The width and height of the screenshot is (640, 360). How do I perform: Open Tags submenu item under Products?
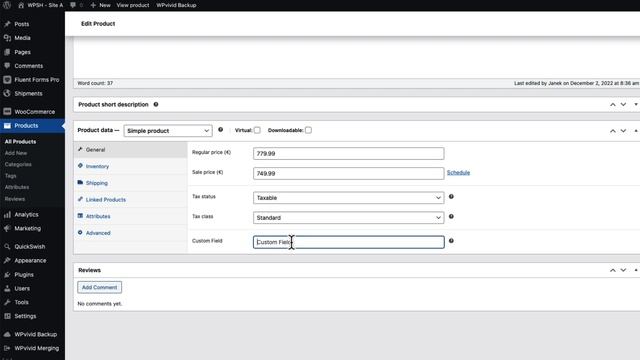(11, 176)
